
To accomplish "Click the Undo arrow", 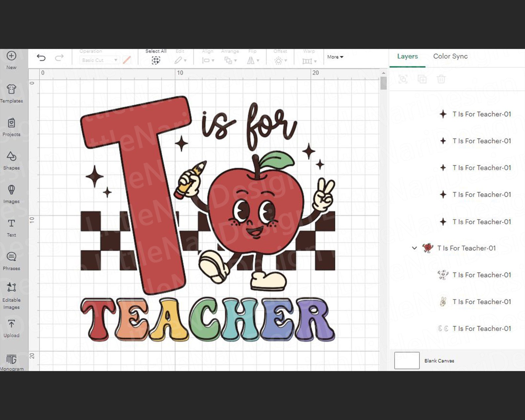I will point(41,58).
